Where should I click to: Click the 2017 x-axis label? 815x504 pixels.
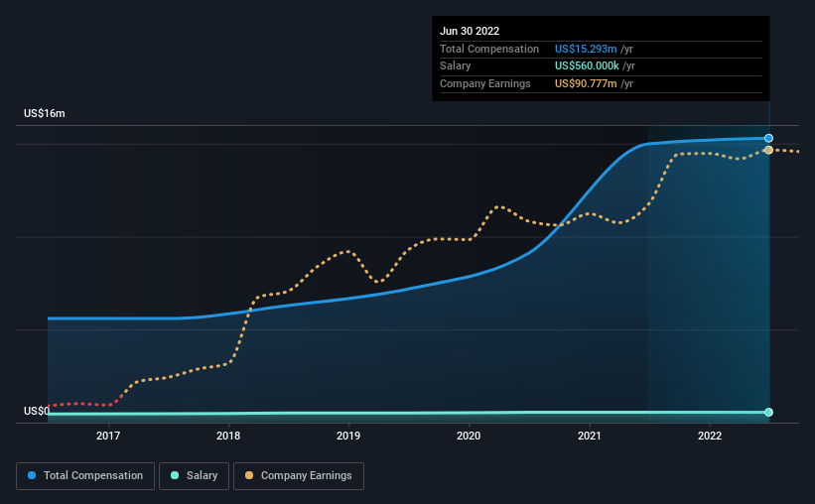click(x=108, y=436)
